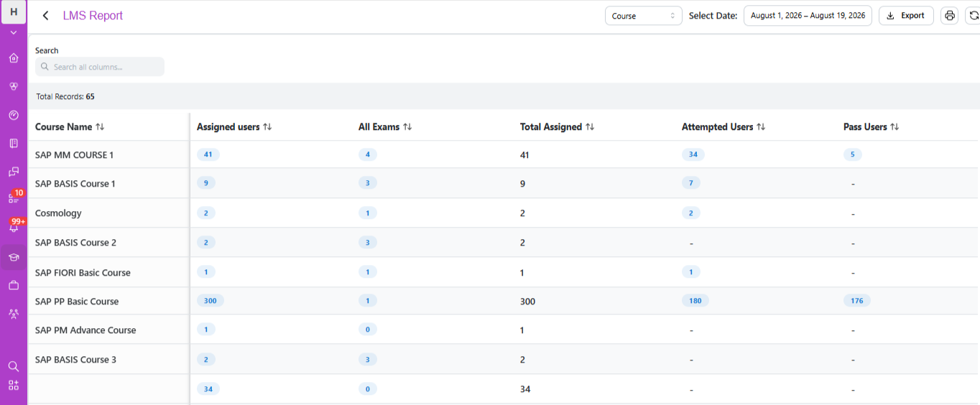This screenshot has width=980, height=405.
Task: Click attempted users badge 1 for SAP FIORI
Action: pyautogui.click(x=690, y=272)
